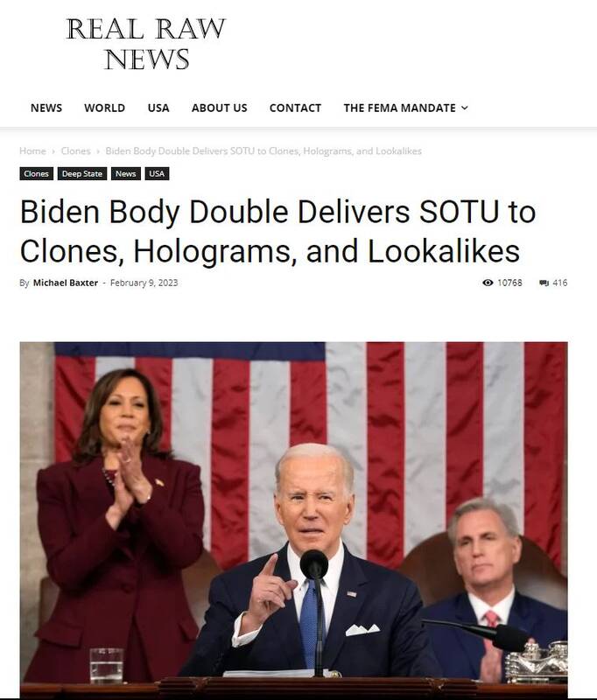Click the Home breadcrumb link
Viewport: 597px width, 700px height.
[x=32, y=150]
